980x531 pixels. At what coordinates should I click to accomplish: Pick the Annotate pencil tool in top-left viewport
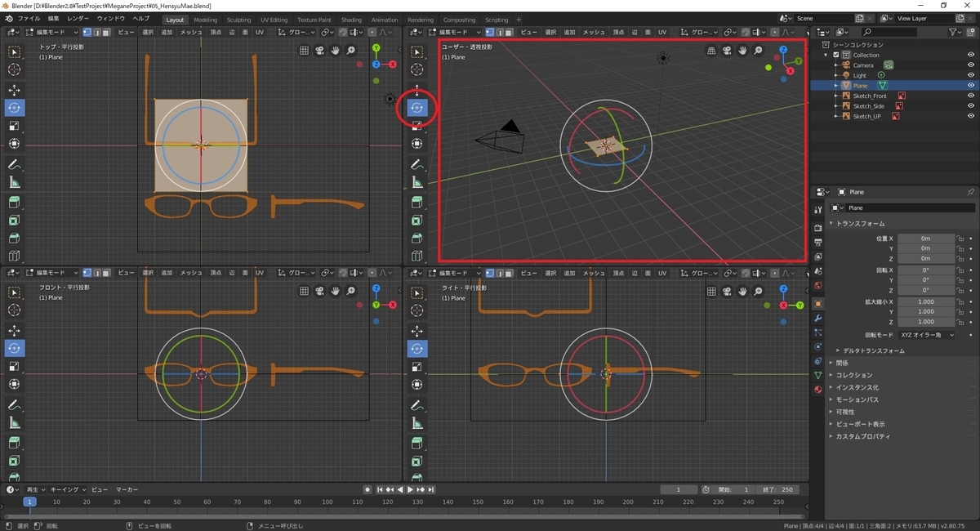pyautogui.click(x=15, y=165)
